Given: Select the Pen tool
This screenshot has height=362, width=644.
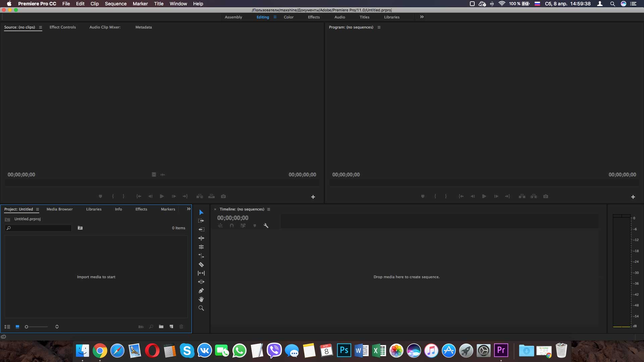Looking at the screenshot, I should point(201,291).
